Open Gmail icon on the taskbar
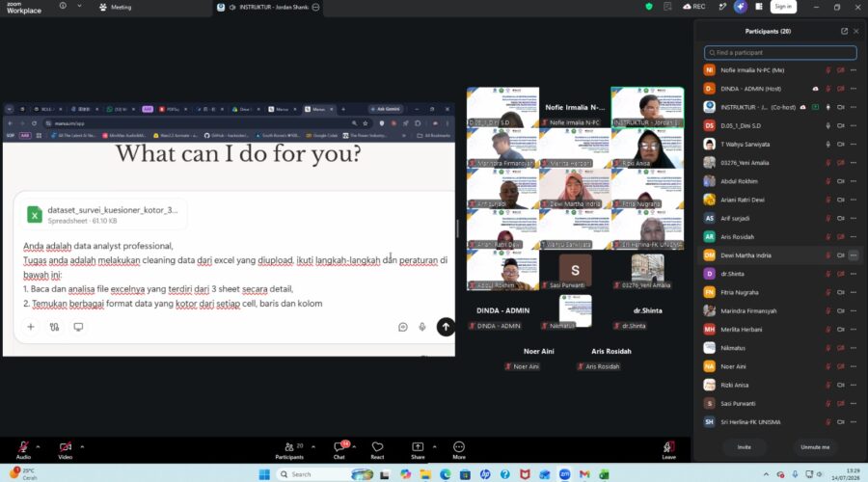 coord(584,474)
